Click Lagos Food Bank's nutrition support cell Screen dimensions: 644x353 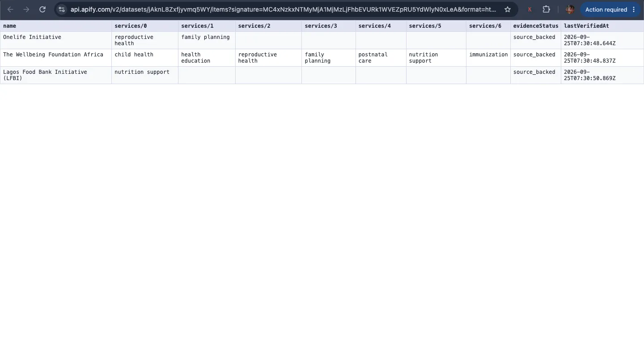145,75
